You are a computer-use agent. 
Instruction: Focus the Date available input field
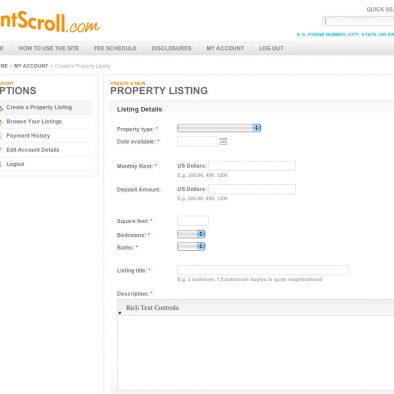[197, 141]
